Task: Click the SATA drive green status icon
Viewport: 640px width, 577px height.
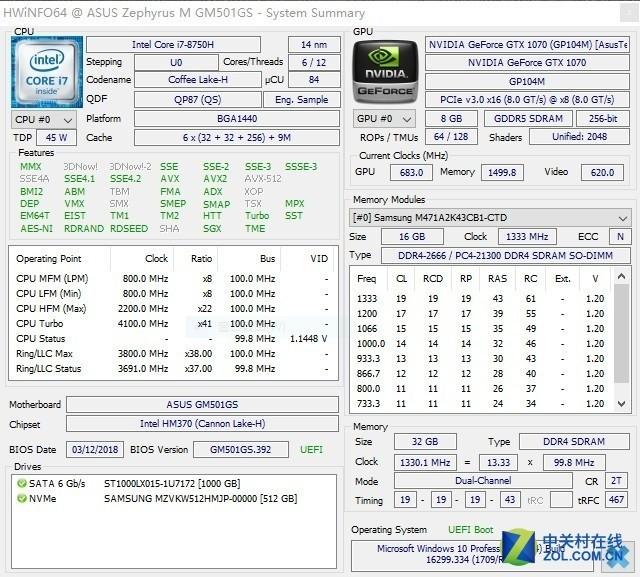Action: (21, 484)
